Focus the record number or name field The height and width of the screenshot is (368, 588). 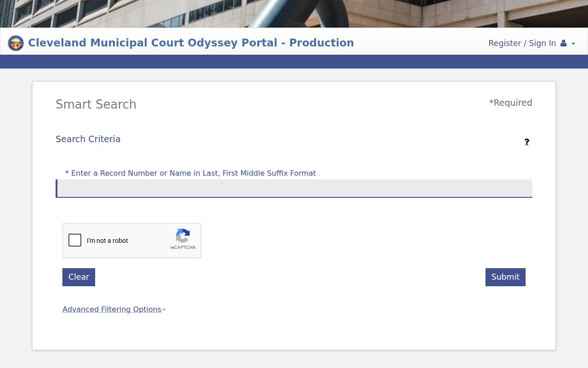[294, 189]
